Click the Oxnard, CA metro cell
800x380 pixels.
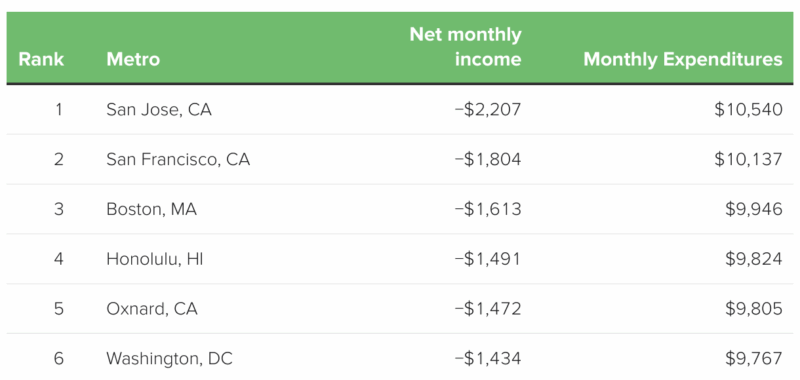[x=152, y=309]
